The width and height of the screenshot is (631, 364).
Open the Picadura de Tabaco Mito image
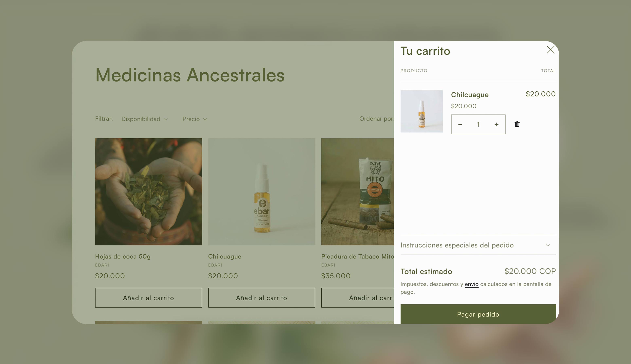pos(358,192)
